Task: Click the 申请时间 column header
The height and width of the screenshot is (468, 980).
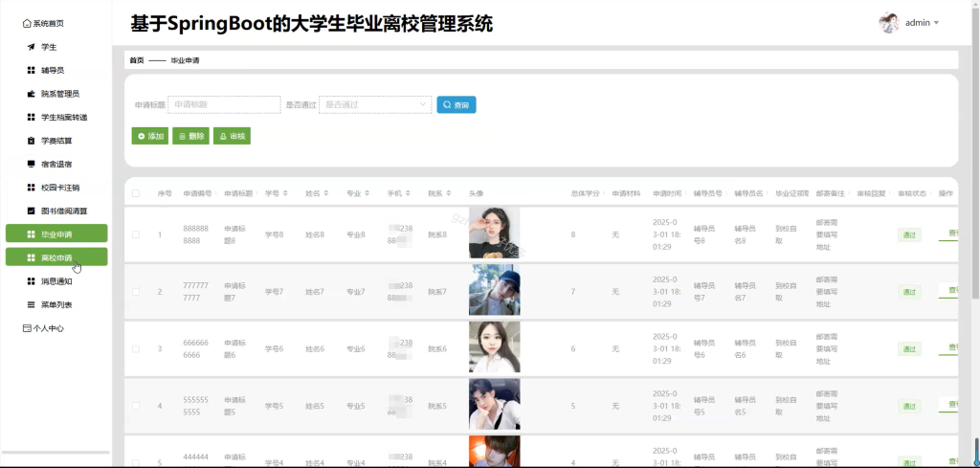Action: [x=667, y=193]
